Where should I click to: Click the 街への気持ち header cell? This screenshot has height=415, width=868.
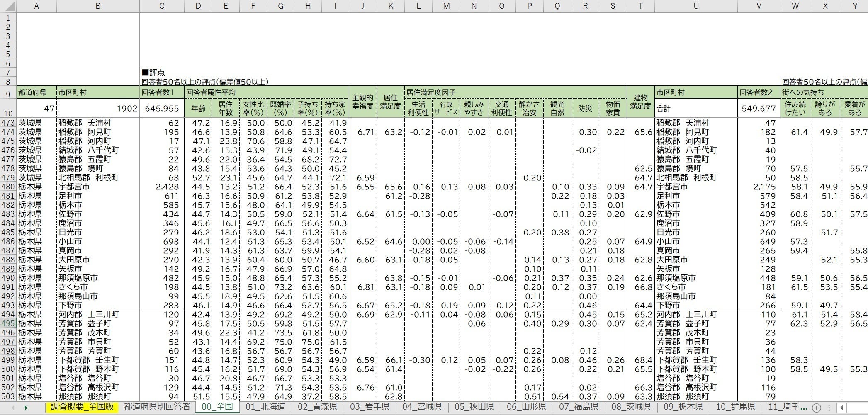(x=824, y=92)
